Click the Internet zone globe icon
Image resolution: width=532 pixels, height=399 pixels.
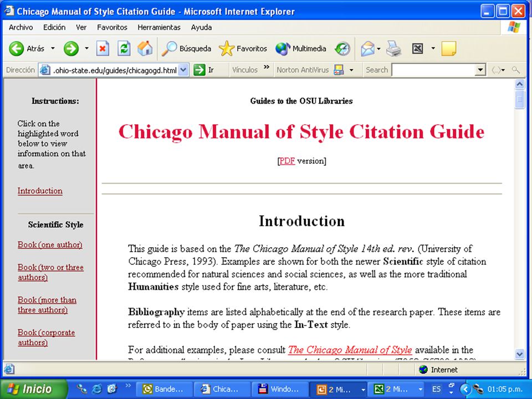(x=423, y=370)
